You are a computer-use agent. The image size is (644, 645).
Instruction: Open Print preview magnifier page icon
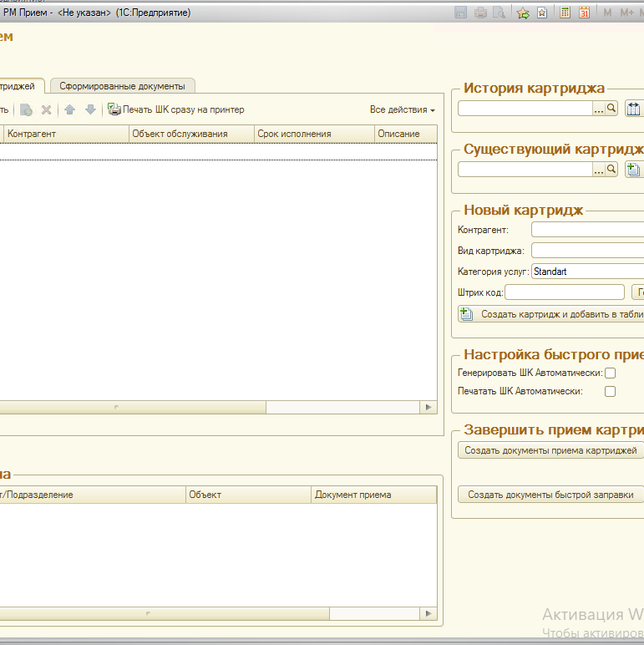click(499, 13)
